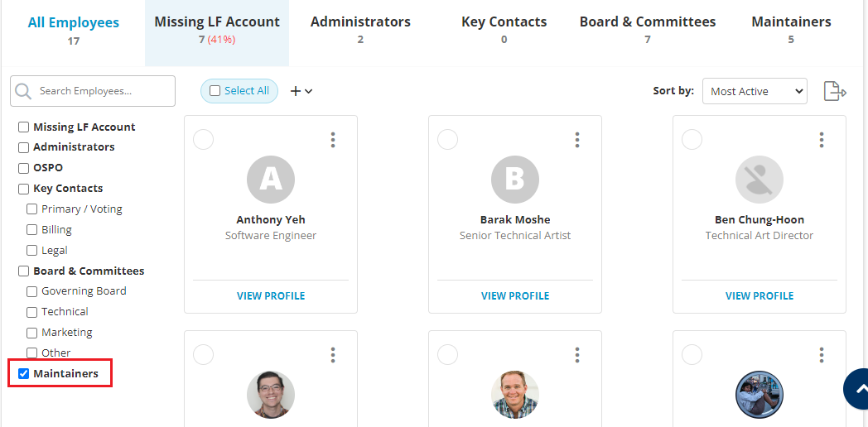868x427 pixels.
Task: Check the Governing Board filter checkbox
Action: point(32,291)
